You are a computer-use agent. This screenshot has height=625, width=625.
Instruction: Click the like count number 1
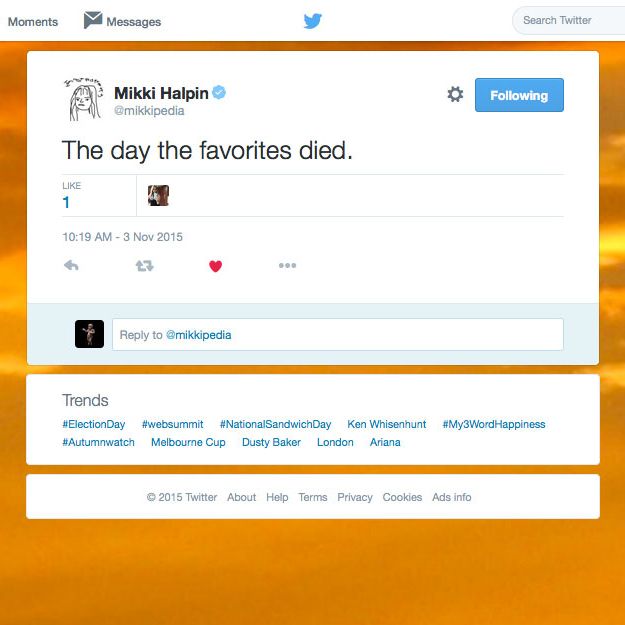(66, 202)
